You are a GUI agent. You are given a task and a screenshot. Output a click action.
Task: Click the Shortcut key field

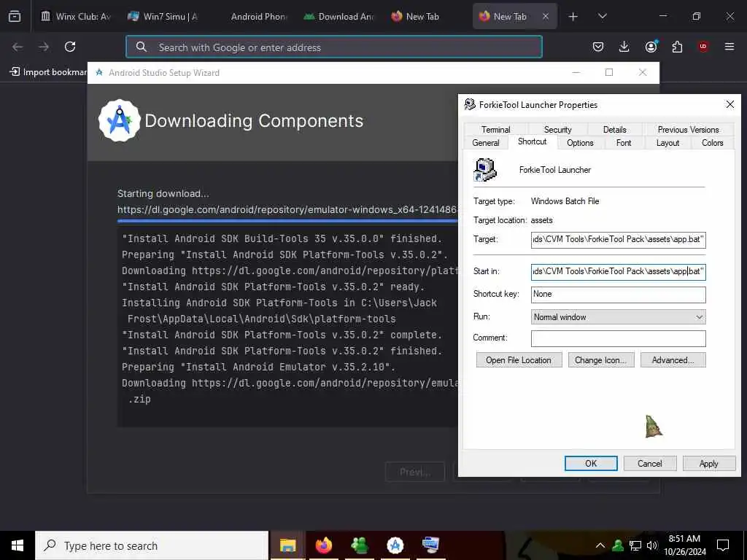coord(618,295)
